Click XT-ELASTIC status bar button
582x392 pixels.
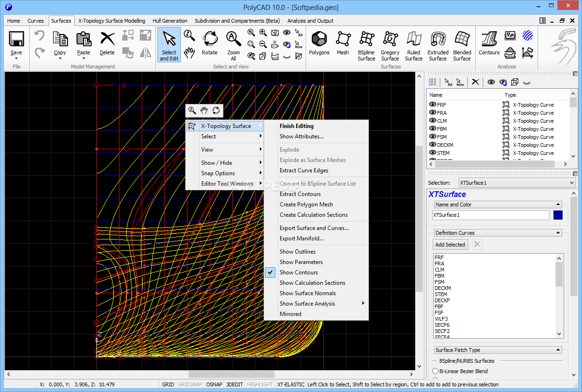click(291, 384)
